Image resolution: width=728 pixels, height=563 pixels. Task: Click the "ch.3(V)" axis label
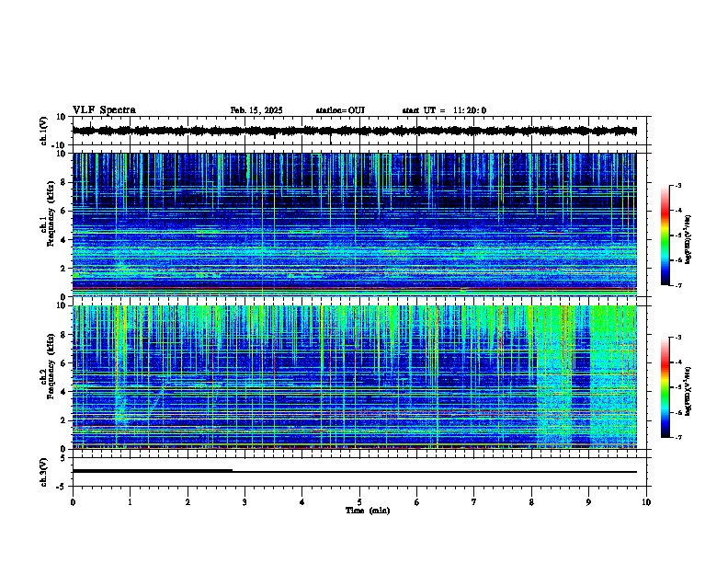click(x=44, y=472)
